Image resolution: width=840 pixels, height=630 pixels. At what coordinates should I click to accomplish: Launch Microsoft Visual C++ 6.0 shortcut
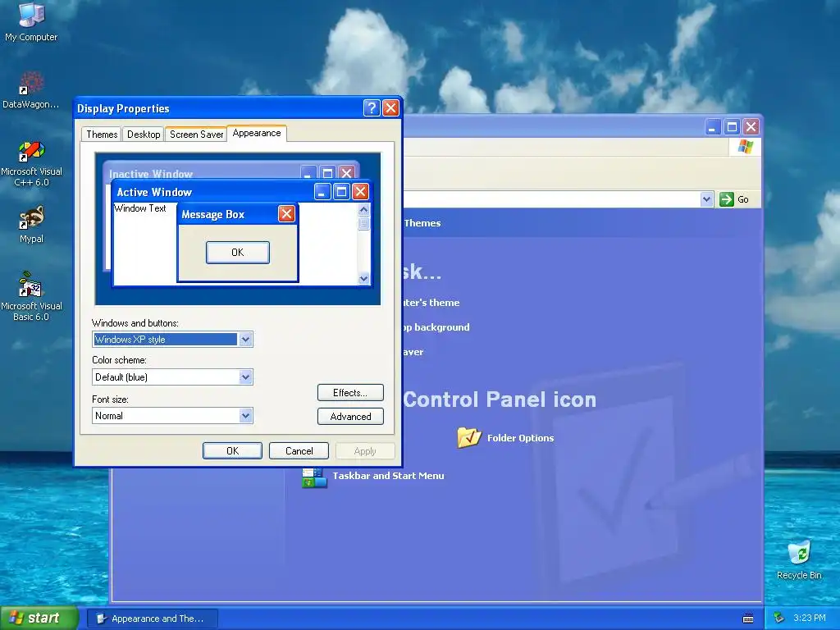[x=31, y=163]
